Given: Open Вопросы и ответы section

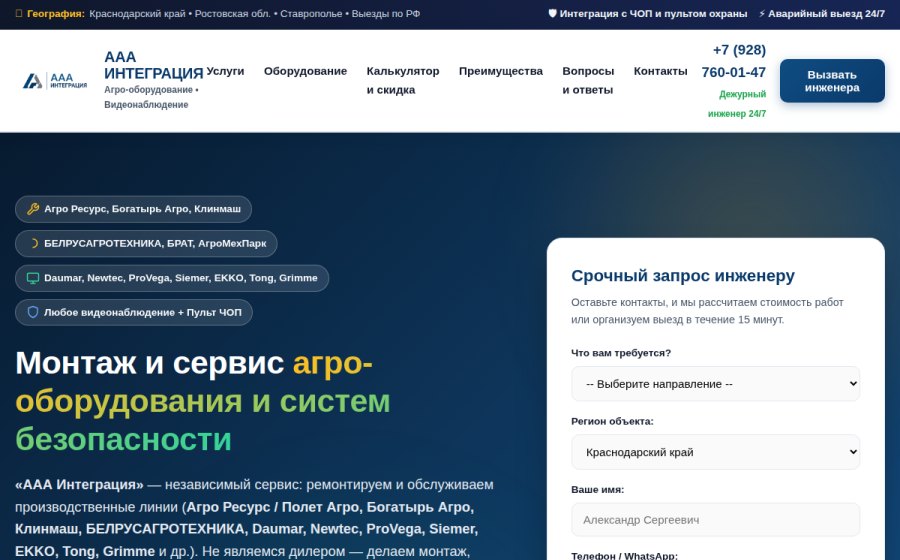Looking at the screenshot, I should [588, 80].
